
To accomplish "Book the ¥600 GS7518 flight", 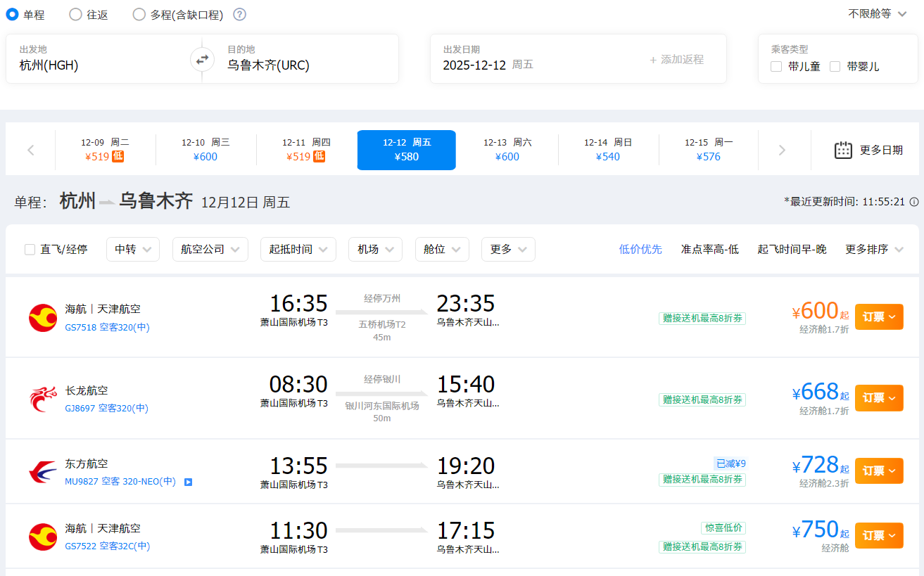I will click(878, 317).
